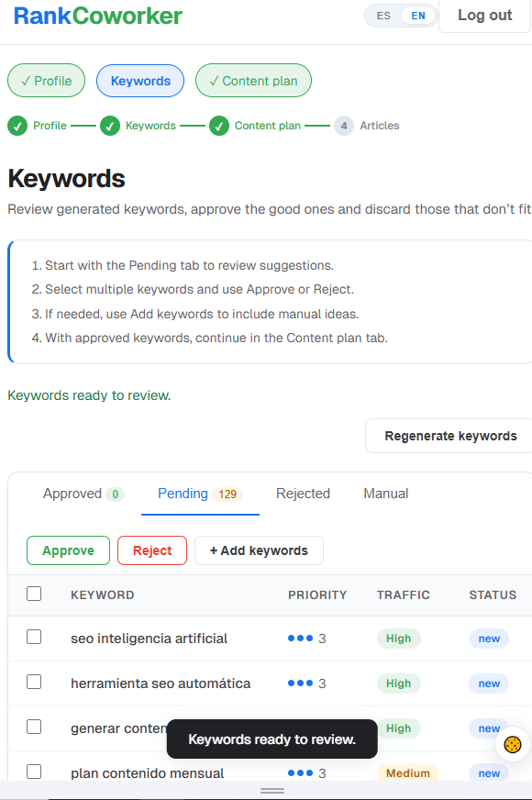Screen dimensions: 532x800
Task: Click the Keywords step checkmark circle
Action: 110,126
